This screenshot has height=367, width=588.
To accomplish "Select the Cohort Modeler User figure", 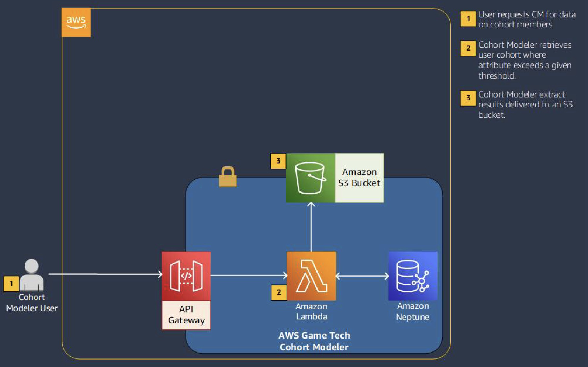I will pyautogui.click(x=32, y=275).
